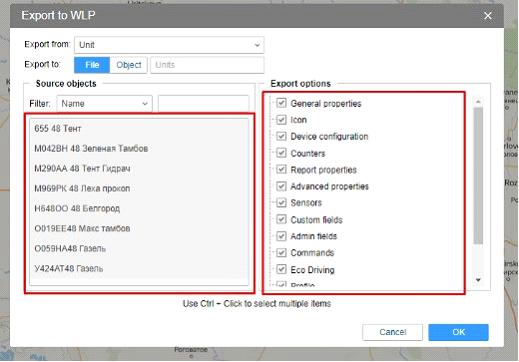Select unit М969РК 48 Леха прокоп
The image size is (519, 362).
coord(139,189)
